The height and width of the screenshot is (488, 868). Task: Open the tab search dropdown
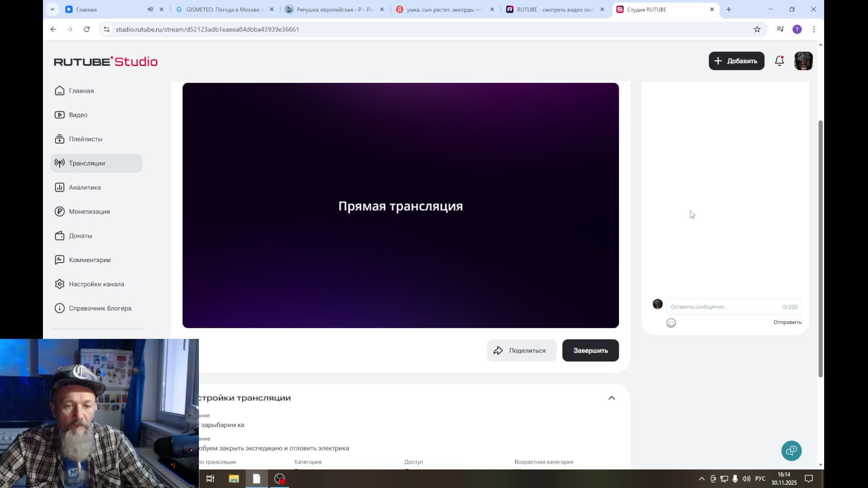point(52,9)
